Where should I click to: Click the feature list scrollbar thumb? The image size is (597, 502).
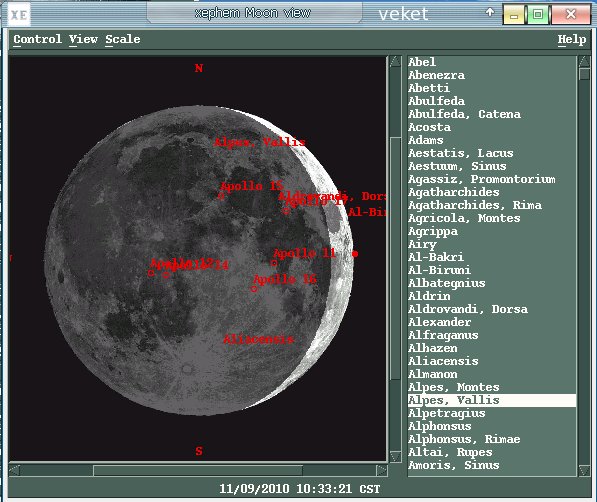point(584,74)
